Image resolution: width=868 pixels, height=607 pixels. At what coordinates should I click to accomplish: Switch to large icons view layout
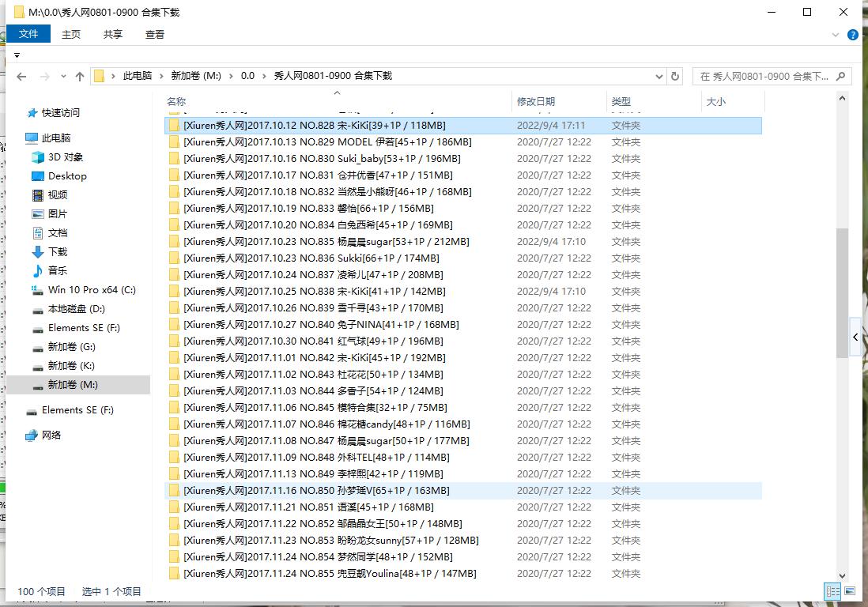850,591
